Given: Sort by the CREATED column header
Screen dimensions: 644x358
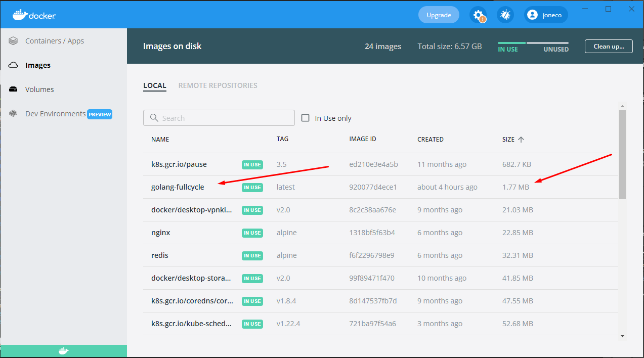Looking at the screenshot, I should [x=431, y=139].
